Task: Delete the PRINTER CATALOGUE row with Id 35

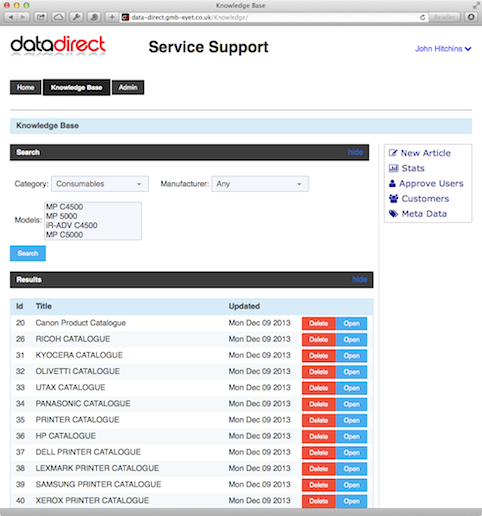Action: [x=319, y=420]
